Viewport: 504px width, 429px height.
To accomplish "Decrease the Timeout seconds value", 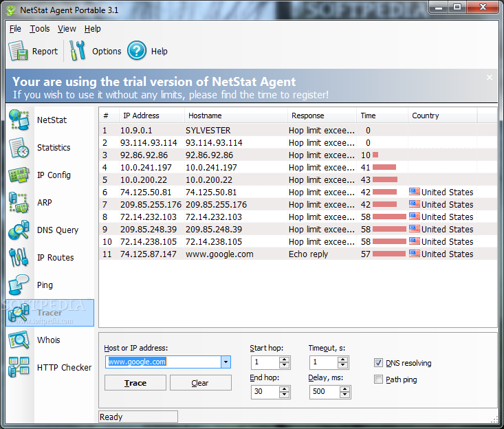I will (342, 365).
